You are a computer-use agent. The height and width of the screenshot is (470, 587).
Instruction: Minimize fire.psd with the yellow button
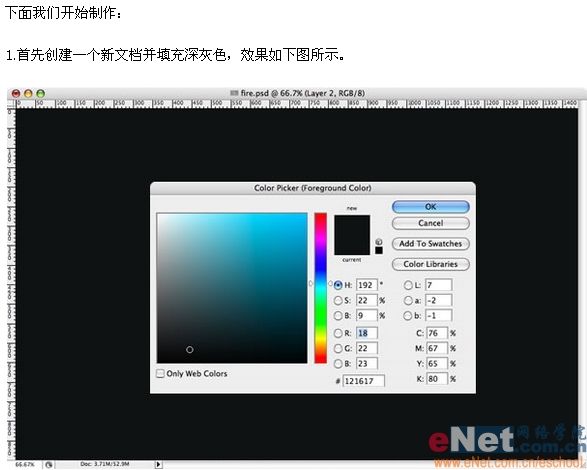click(28, 93)
